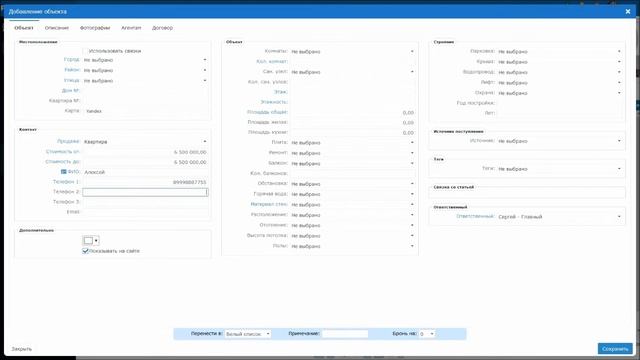
Task: Focus the Примечание input field
Action: (x=345, y=334)
